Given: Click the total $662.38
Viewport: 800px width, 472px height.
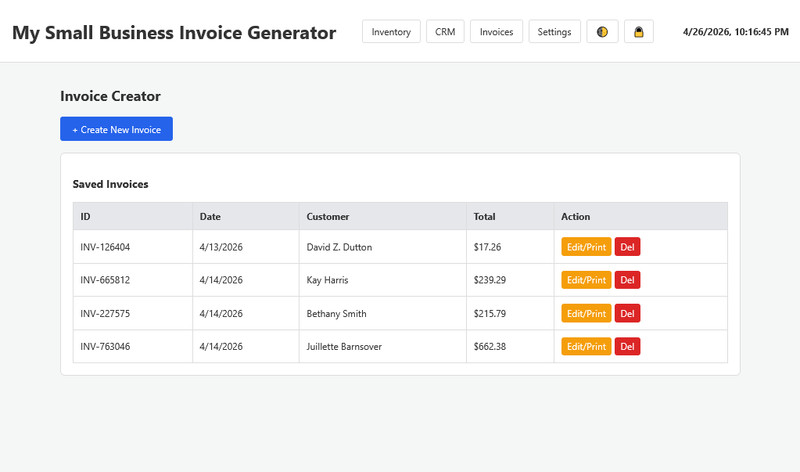Looking at the screenshot, I should coord(490,346).
